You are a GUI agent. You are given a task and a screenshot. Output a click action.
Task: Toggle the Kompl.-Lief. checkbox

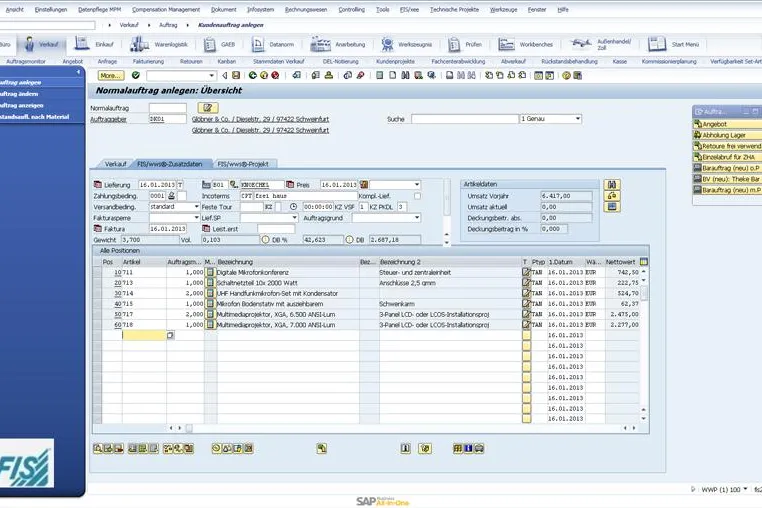tap(417, 196)
